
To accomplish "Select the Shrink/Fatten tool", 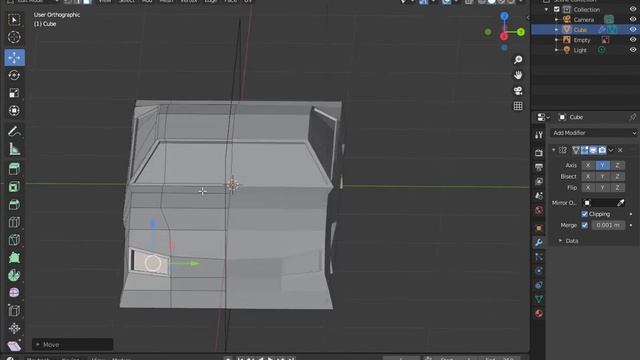I will tap(14, 328).
